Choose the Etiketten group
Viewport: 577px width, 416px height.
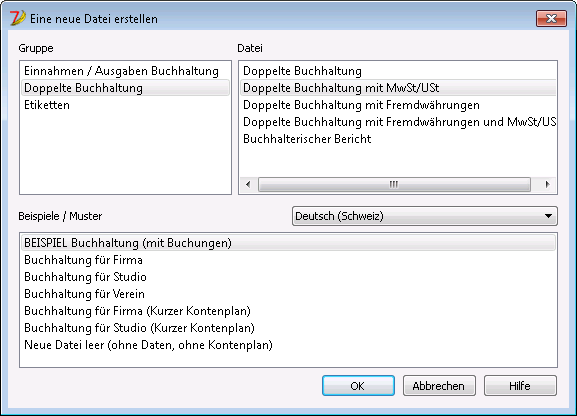[125, 105]
